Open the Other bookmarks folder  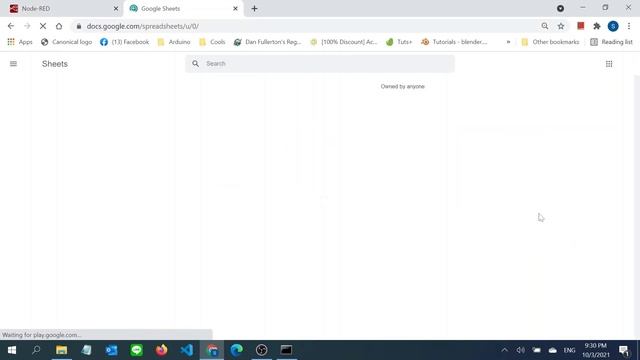pos(550,42)
